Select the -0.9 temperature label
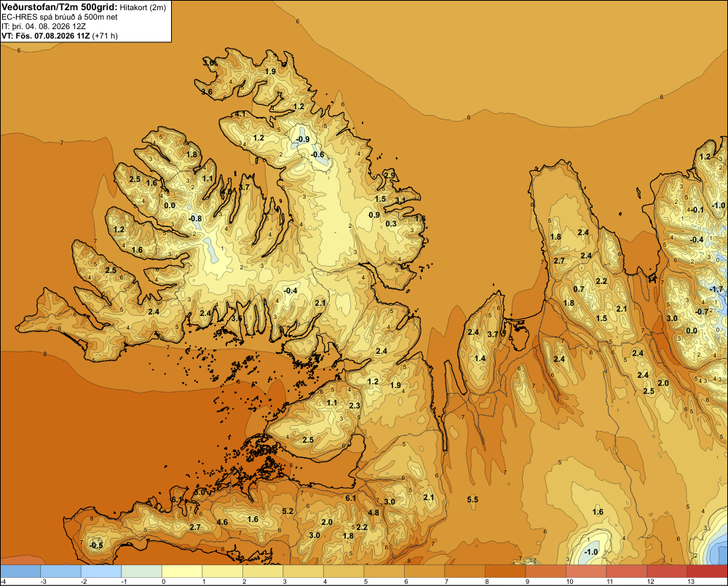728x586 pixels. click(303, 139)
